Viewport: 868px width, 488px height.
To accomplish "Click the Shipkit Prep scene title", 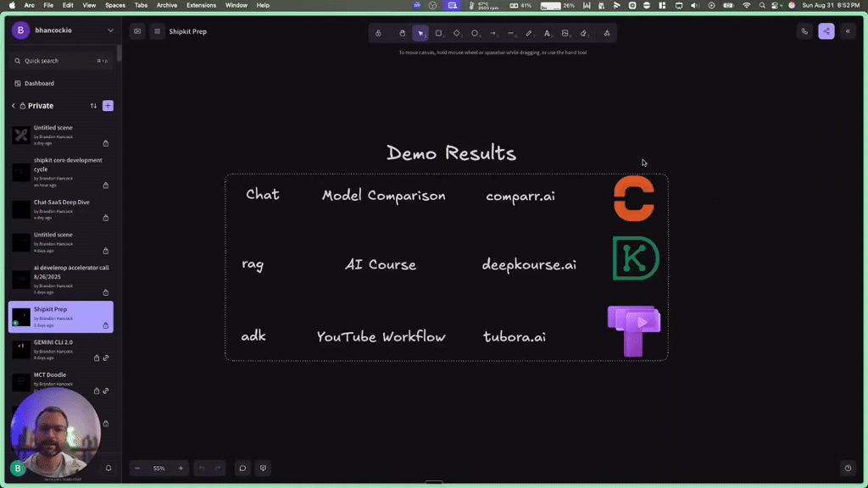I will [187, 31].
